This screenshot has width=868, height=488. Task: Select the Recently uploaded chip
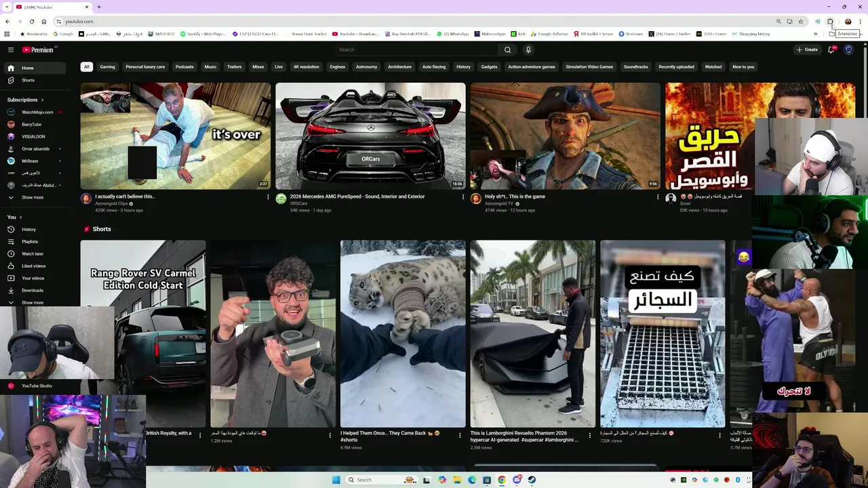tap(676, 66)
